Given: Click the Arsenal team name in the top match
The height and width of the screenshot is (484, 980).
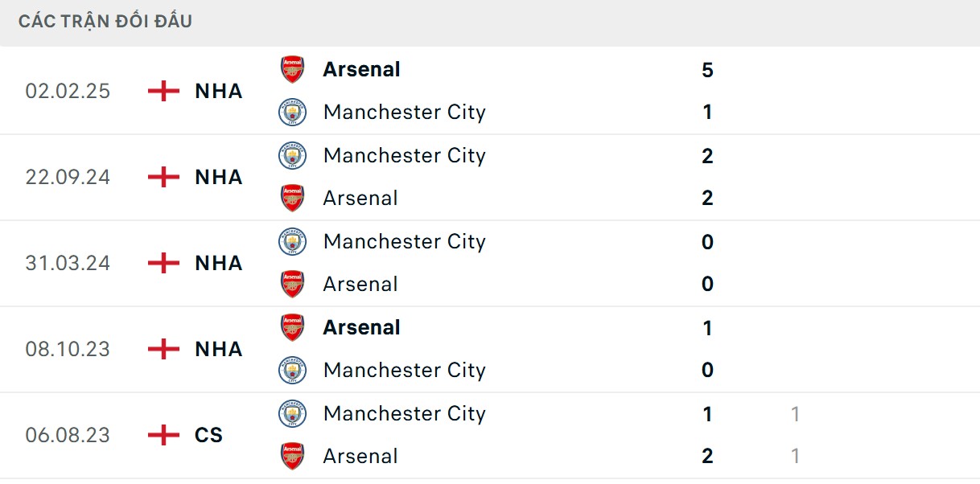Looking at the screenshot, I should point(361,68).
